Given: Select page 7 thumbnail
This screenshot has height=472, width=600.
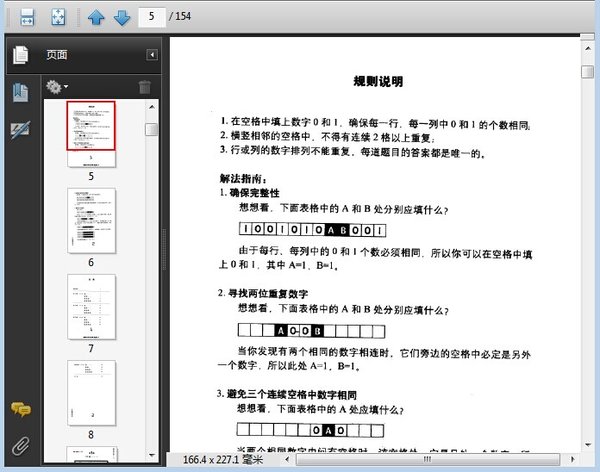Looking at the screenshot, I should (91, 307).
